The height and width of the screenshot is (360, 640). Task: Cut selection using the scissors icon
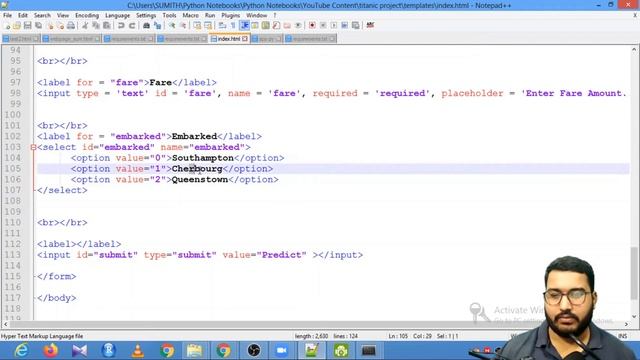[85, 26]
